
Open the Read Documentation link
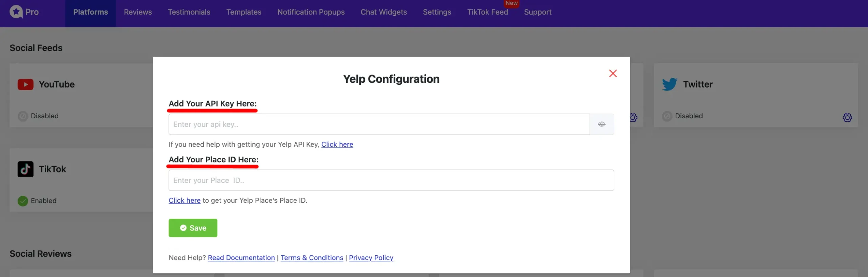click(x=241, y=258)
